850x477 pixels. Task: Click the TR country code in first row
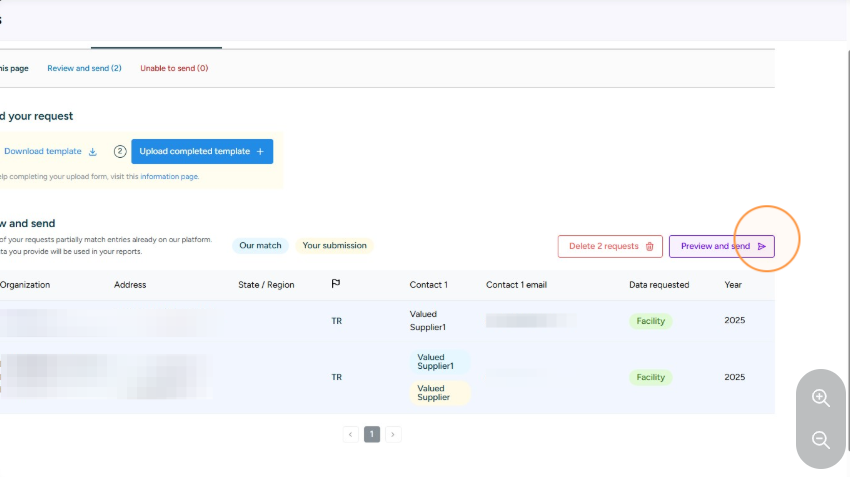(337, 321)
